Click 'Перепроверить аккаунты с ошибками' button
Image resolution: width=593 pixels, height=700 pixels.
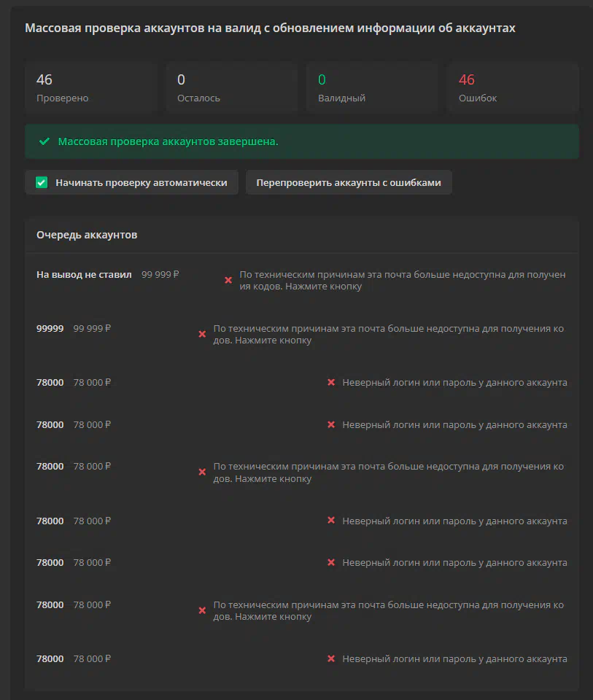349,182
